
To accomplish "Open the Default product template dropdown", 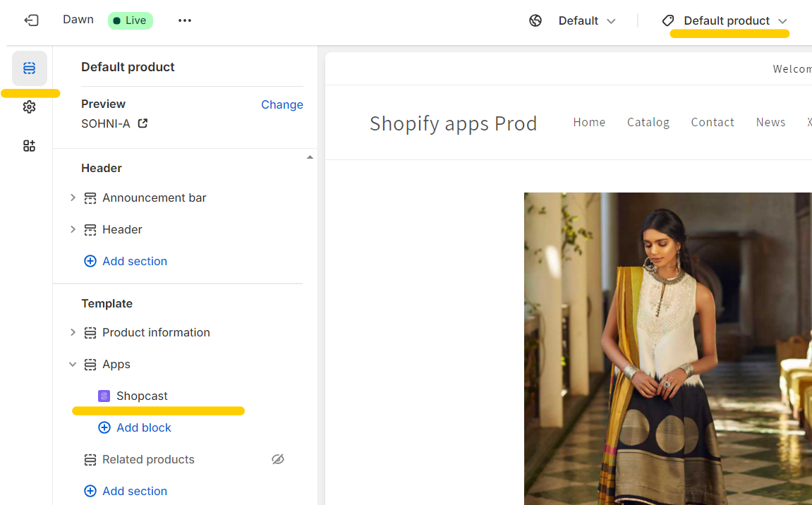I will click(726, 20).
